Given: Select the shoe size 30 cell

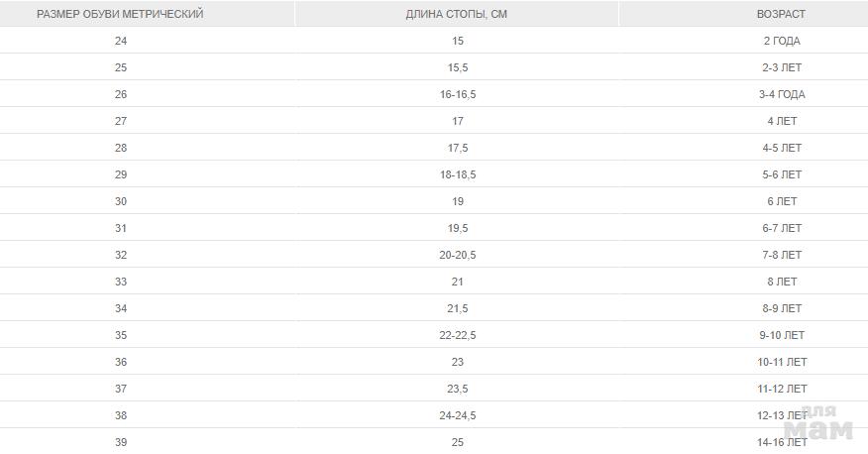Looking at the screenshot, I should [121, 201].
